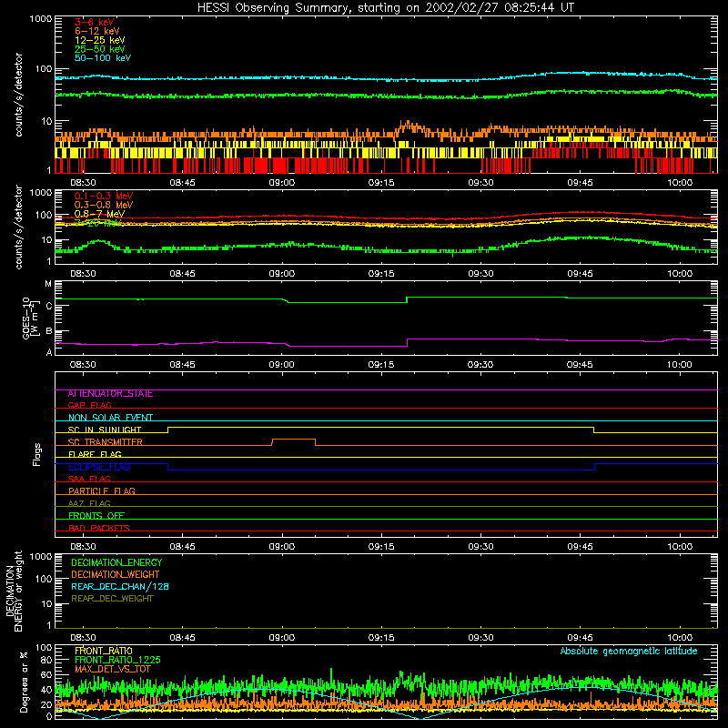The height and width of the screenshot is (728, 728).
Task: Click the 09:15 tick under the GOES-10 panel
Action: click(x=380, y=365)
